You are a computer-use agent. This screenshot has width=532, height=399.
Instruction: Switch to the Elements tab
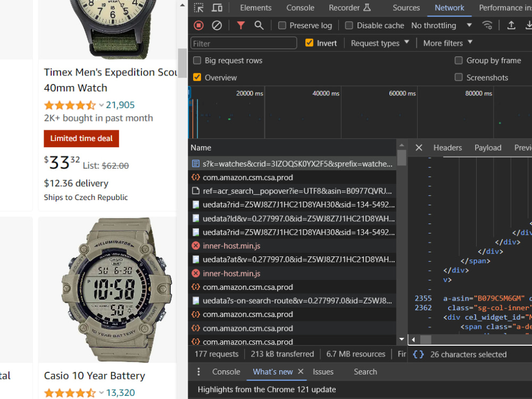pyautogui.click(x=255, y=8)
